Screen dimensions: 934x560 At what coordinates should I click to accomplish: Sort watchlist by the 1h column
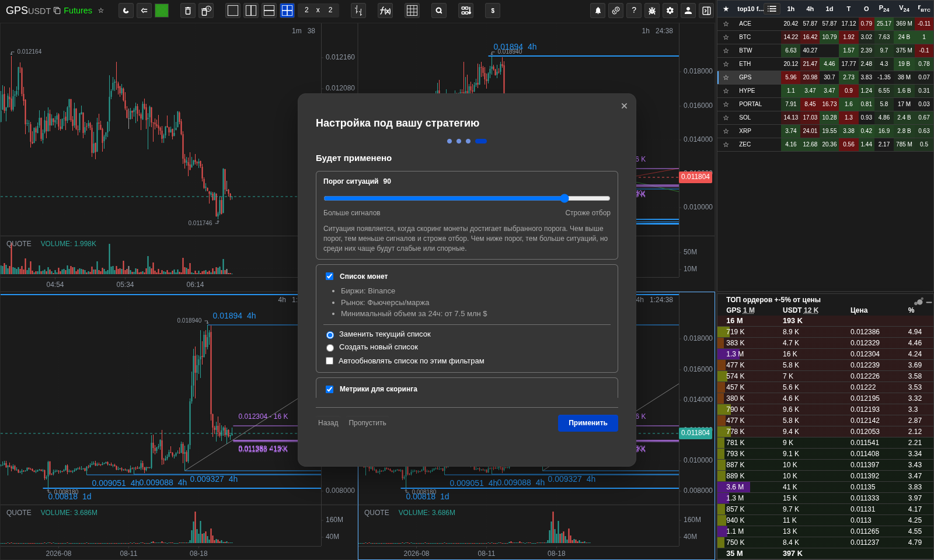[790, 9]
